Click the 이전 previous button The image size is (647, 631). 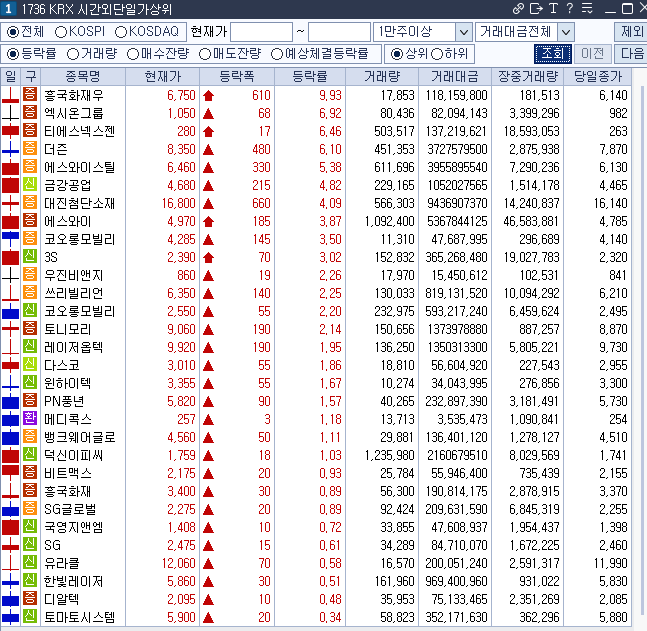coord(592,54)
